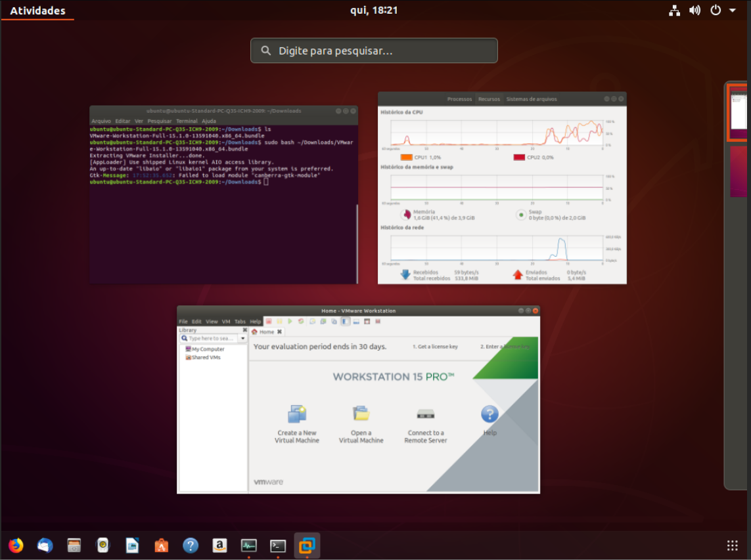Click the VMware library search field
The width and height of the screenshot is (751, 560).
(210, 338)
